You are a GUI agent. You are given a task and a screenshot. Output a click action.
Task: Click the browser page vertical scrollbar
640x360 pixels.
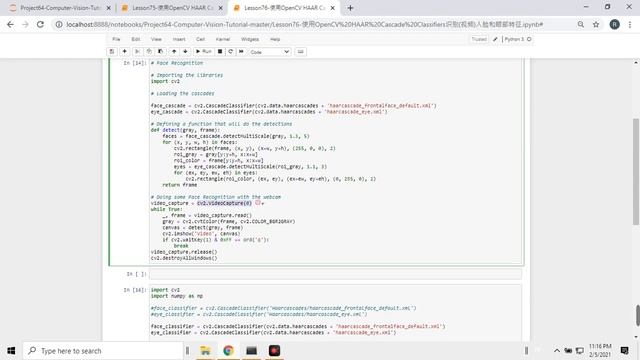[x=637, y=316]
